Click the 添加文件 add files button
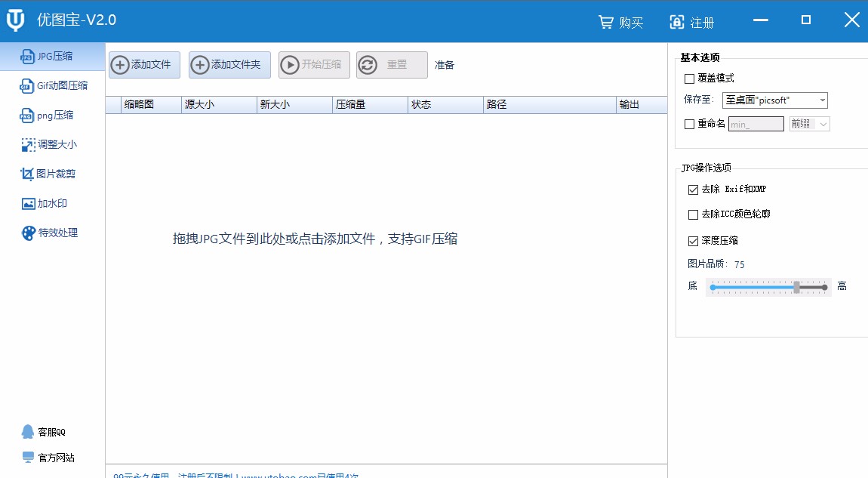The width and height of the screenshot is (868, 478). coord(144,65)
